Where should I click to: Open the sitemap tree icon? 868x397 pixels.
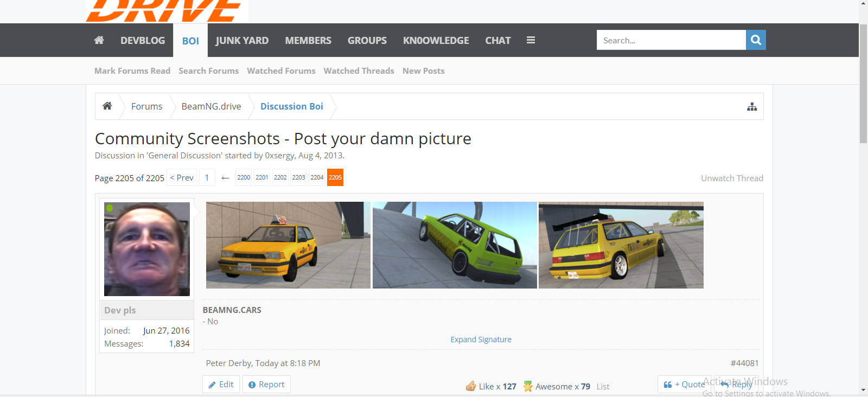[752, 107]
